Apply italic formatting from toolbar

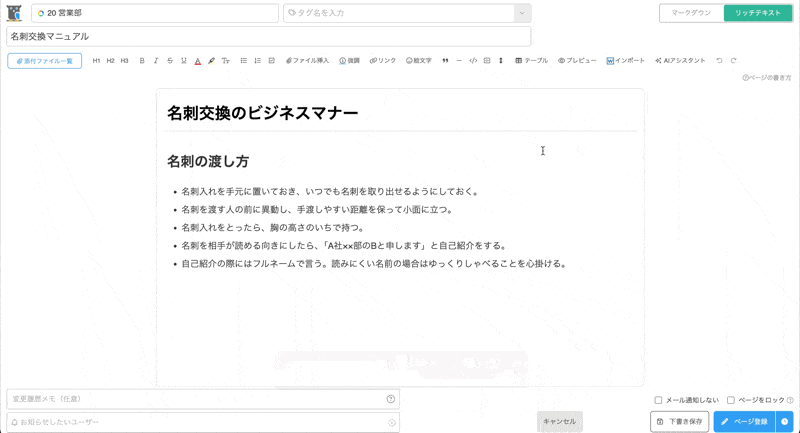point(156,61)
